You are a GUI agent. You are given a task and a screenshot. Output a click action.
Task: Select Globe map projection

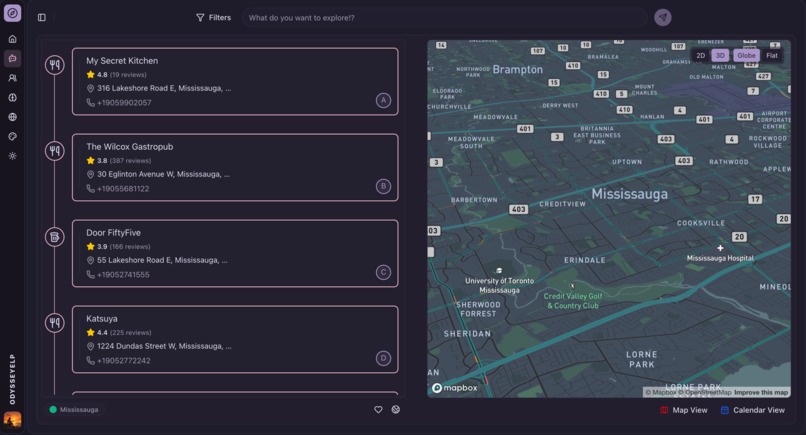pos(746,56)
